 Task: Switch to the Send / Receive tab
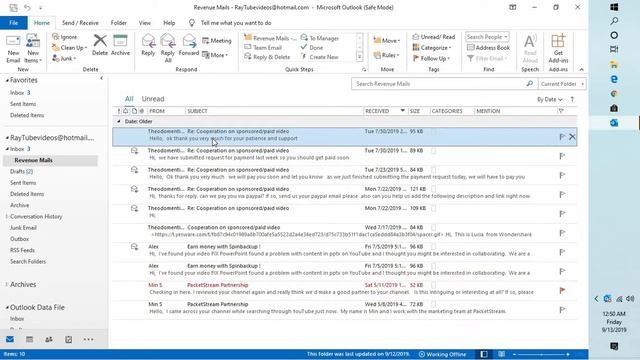tap(80, 23)
